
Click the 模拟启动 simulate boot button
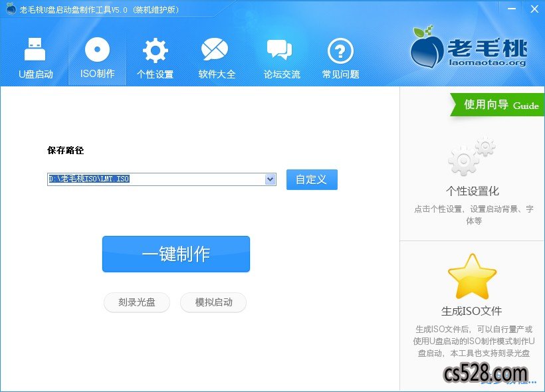click(213, 302)
